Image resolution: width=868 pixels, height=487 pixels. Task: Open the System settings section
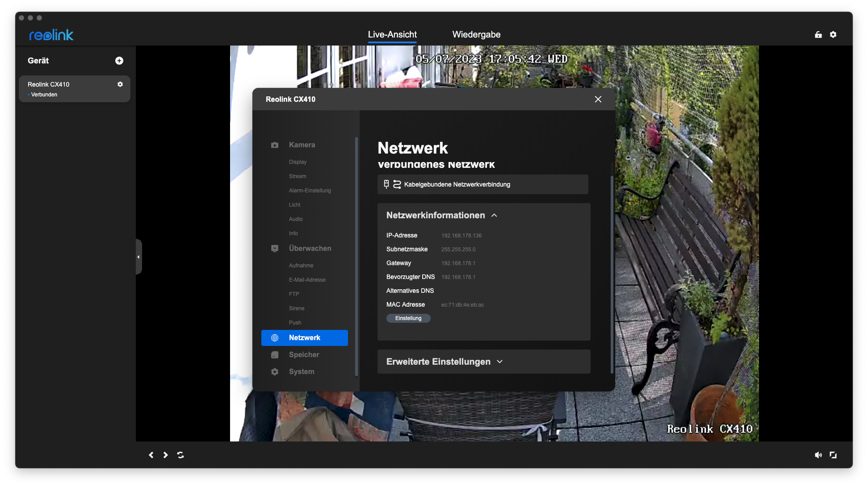(x=302, y=372)
